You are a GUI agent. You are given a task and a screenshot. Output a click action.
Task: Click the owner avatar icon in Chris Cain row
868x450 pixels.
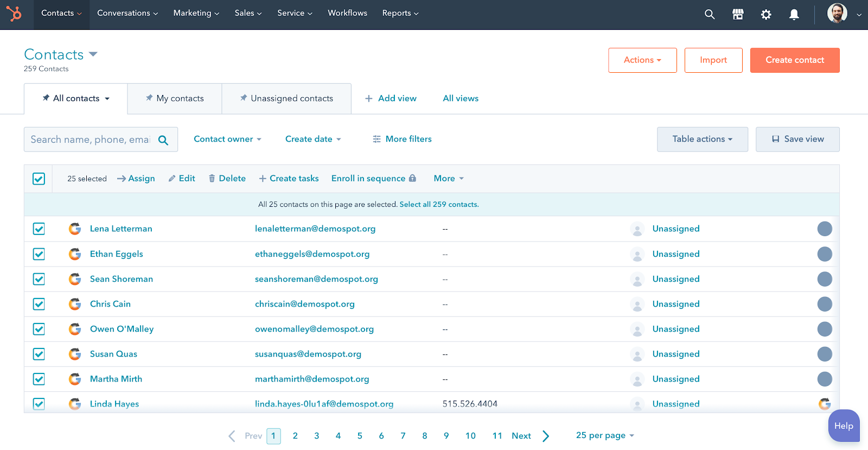pyautogui.click(x=637, y=304)
